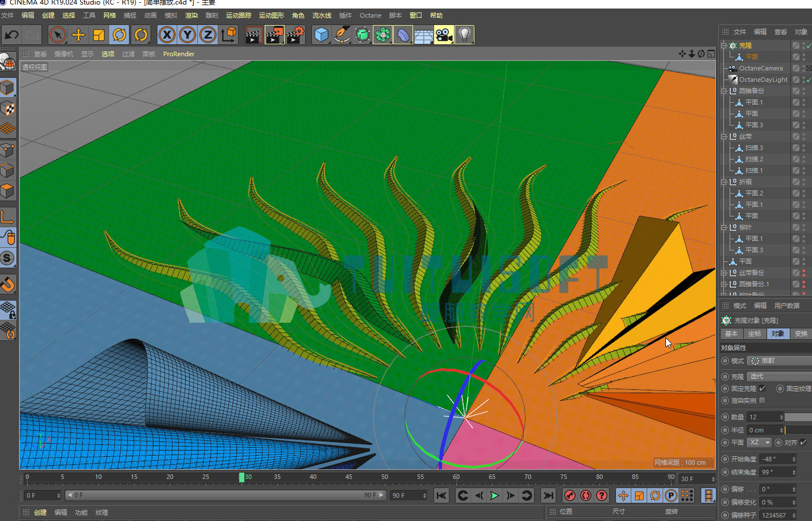This screenshot has width=812, height=521.
Task: Click the MoGraph cloner icon in the toolbar
Action: pyautogui.click(x=383, y=35)
